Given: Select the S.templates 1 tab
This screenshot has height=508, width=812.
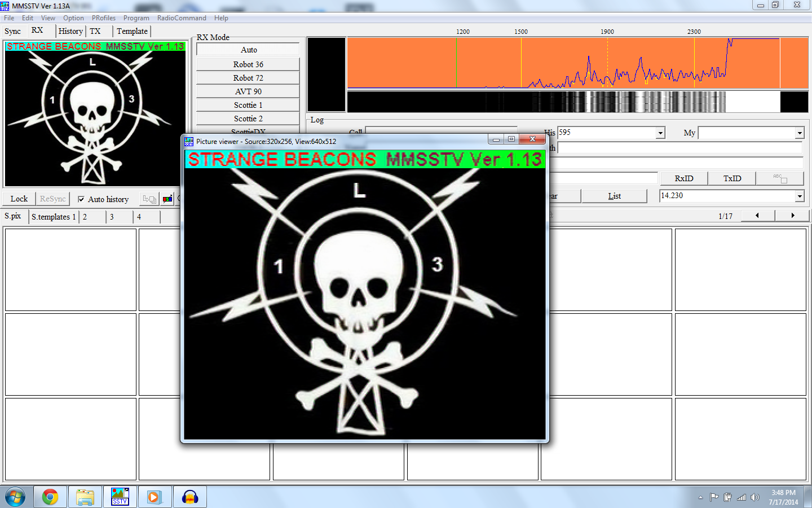Looking at the screenshot, I should click(x=54, y=217).
